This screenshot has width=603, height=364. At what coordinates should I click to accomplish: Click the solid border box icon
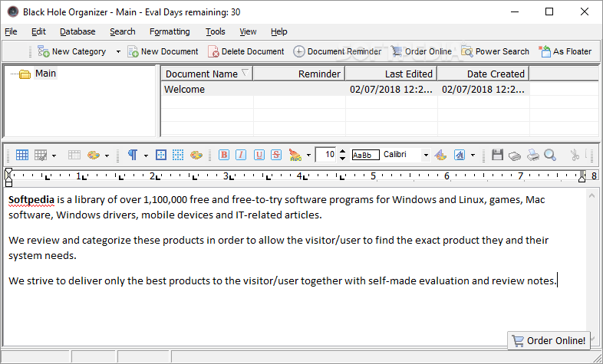(161, 155)
